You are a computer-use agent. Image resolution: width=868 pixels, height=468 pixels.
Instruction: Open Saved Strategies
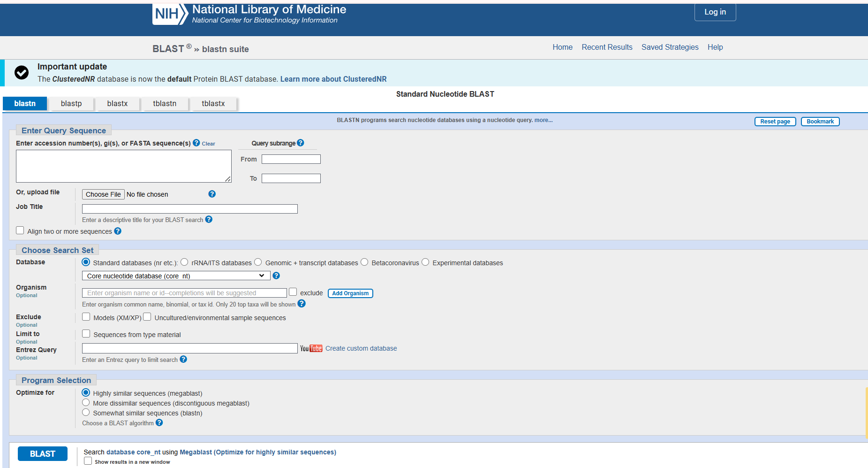[x=670, y=47]
